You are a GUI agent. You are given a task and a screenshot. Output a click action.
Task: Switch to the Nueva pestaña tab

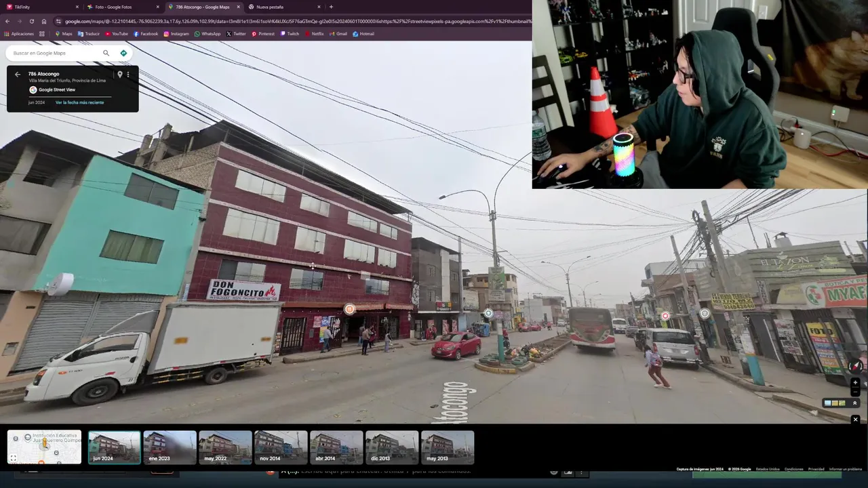click(285, 7)
